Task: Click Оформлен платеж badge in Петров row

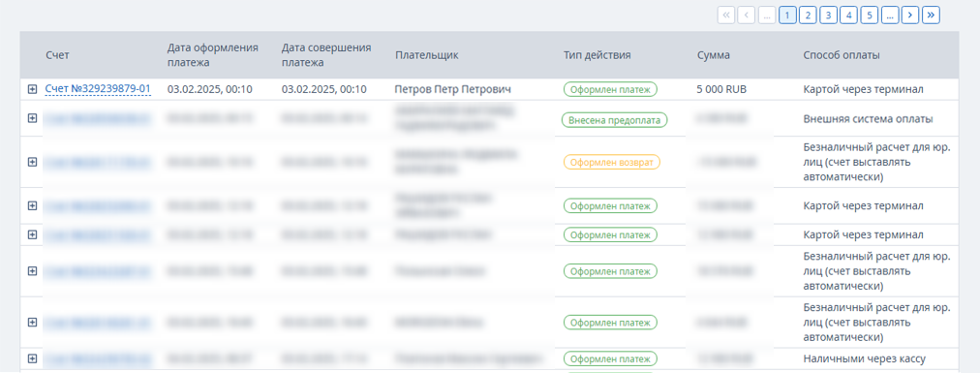Action: (611, 89)
